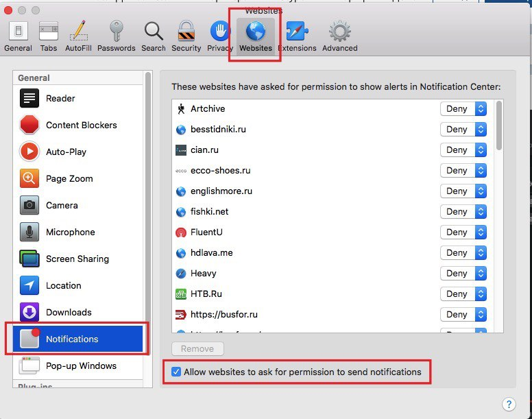The width and height of the screenshot is (532, 419).
Task: Uncheck Allow websites to ask for permission
Action: coord(176,372)
